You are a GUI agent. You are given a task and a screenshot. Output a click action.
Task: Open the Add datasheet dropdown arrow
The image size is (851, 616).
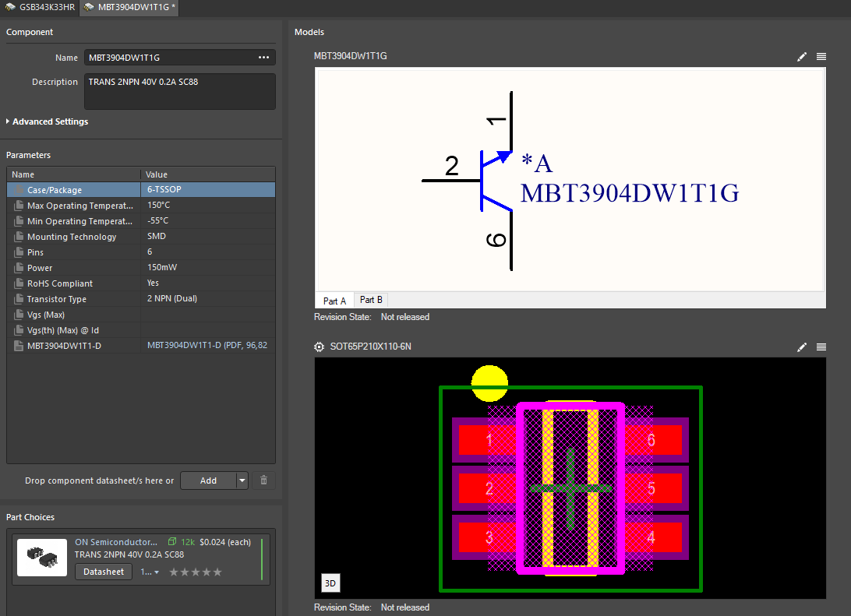pyautogui.click(x=242, y=480)
